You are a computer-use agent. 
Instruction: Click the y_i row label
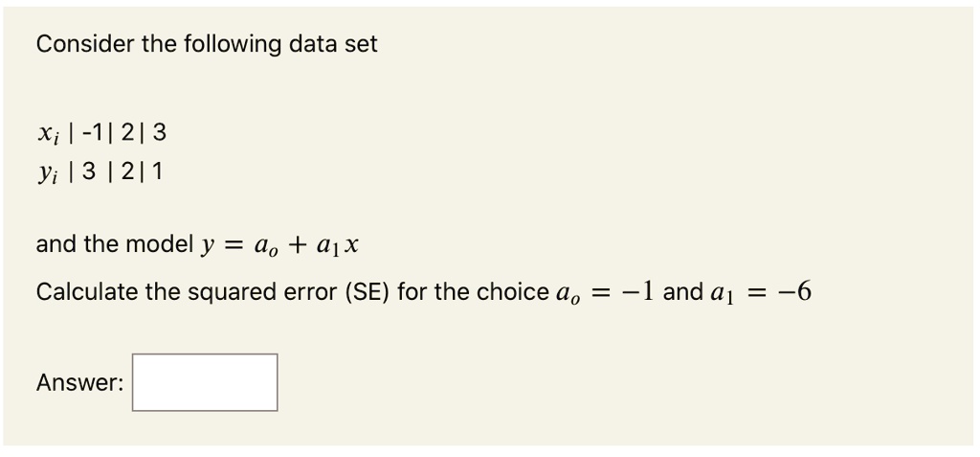tap(48, 173)
